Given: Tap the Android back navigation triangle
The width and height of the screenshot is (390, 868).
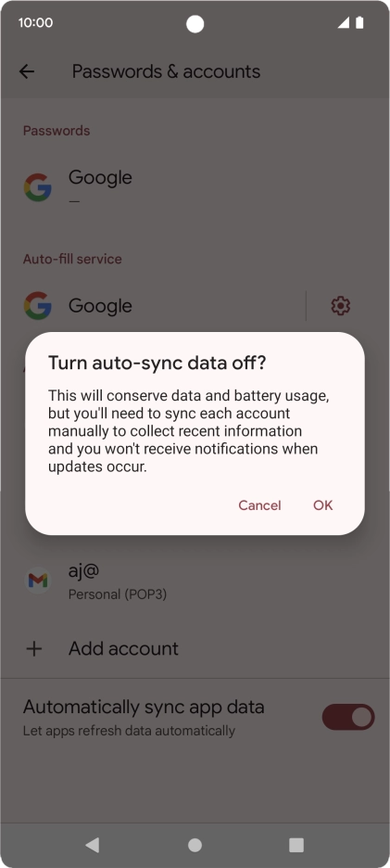Looking at the screenshot, I should pyautogui.click(x=93, y=845).
